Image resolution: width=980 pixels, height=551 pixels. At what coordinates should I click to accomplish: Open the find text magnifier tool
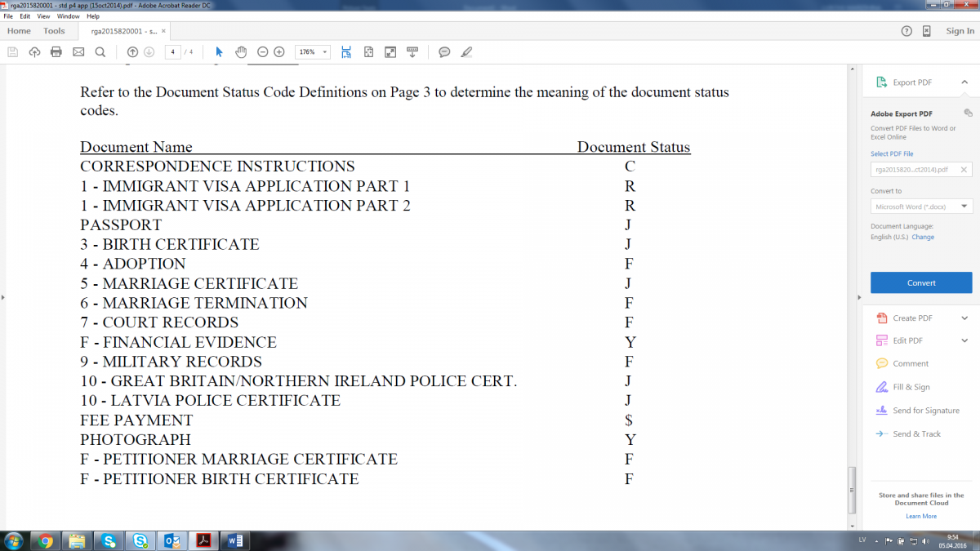pyautogui.click(x=100, y=52)
